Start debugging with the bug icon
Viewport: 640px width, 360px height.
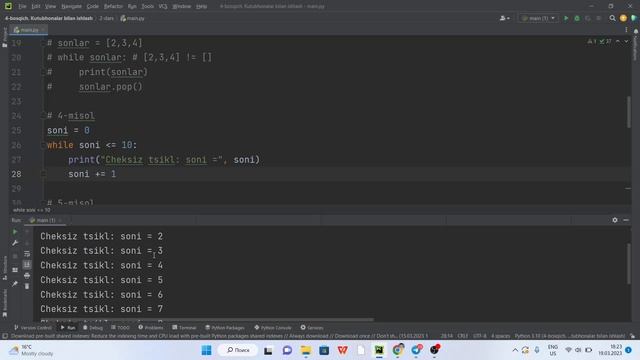point(577,18)
